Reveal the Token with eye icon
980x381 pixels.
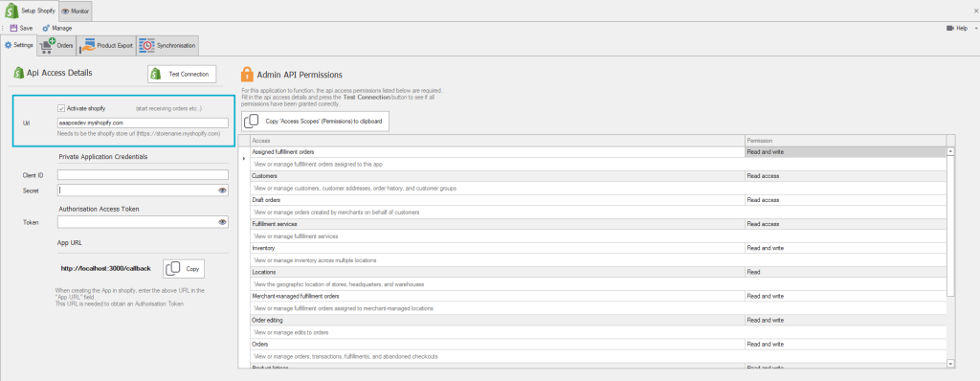(222, 221)
